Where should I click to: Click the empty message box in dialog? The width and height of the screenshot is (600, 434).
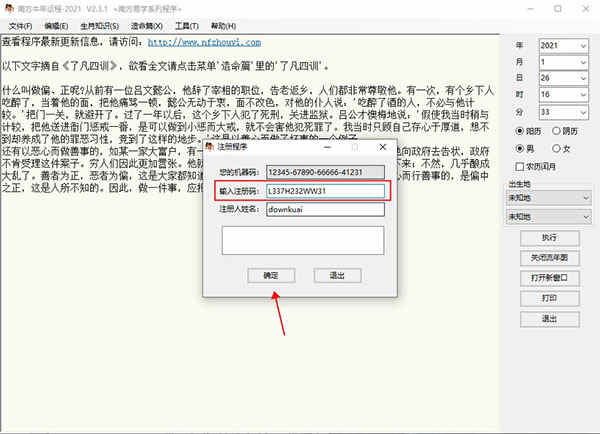[x=303, y=240]
